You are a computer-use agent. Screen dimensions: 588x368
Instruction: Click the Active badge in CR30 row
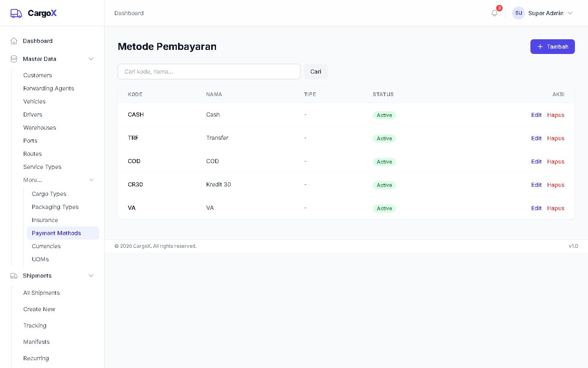(384, 185)
